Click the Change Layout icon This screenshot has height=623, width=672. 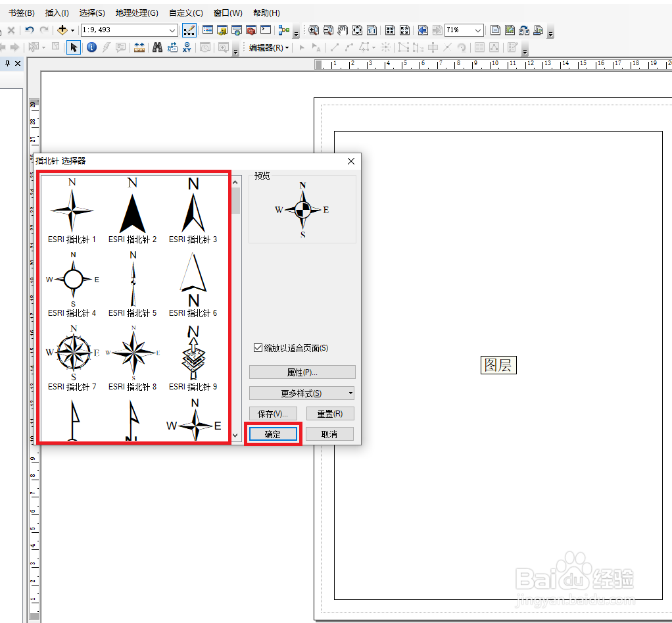[x=523, y=30]
